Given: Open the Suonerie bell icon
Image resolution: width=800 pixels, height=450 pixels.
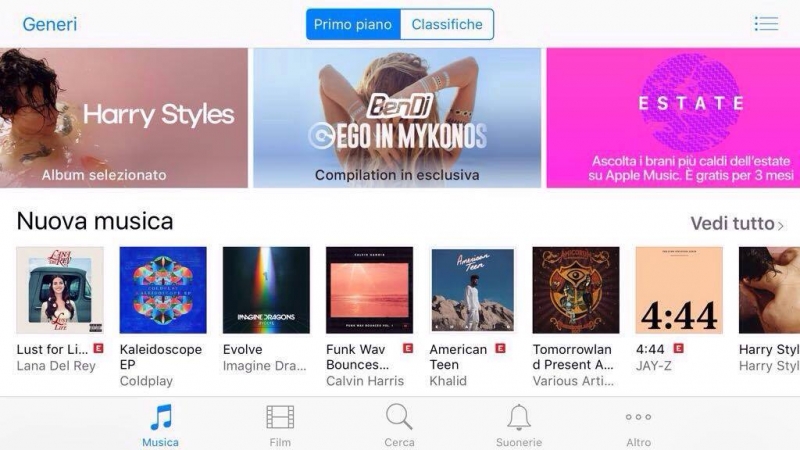Looking at the screenshot, I should point(519,417).
